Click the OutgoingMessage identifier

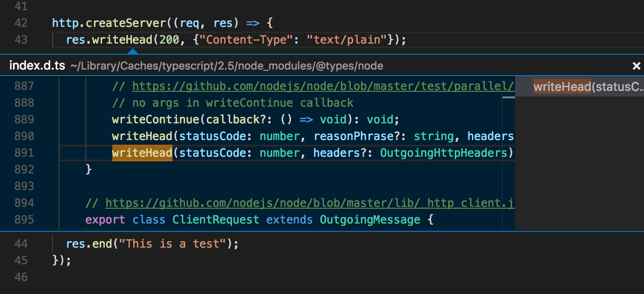370,219
